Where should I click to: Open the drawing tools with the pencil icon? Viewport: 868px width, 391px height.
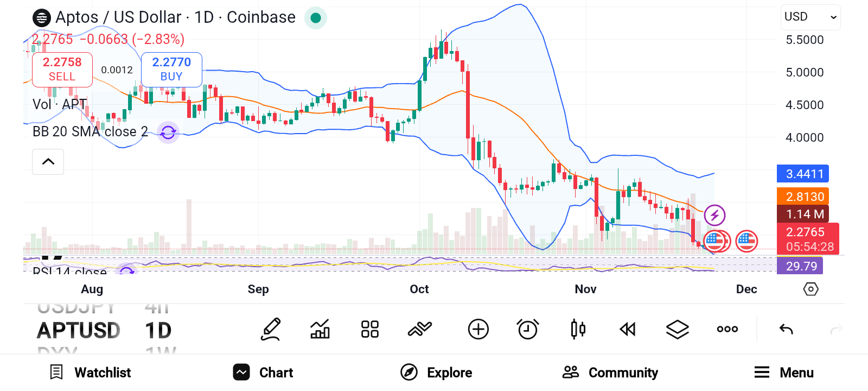click(x=271, y=329)
